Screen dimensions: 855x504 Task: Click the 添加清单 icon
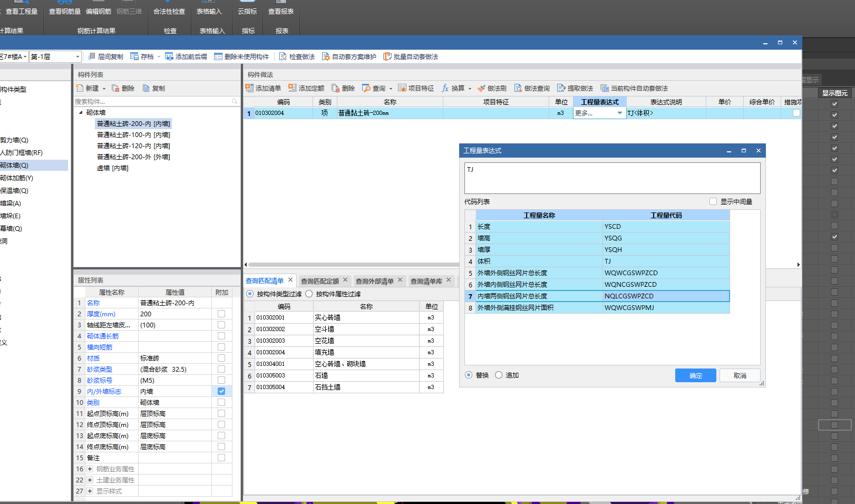coord(250,88)
